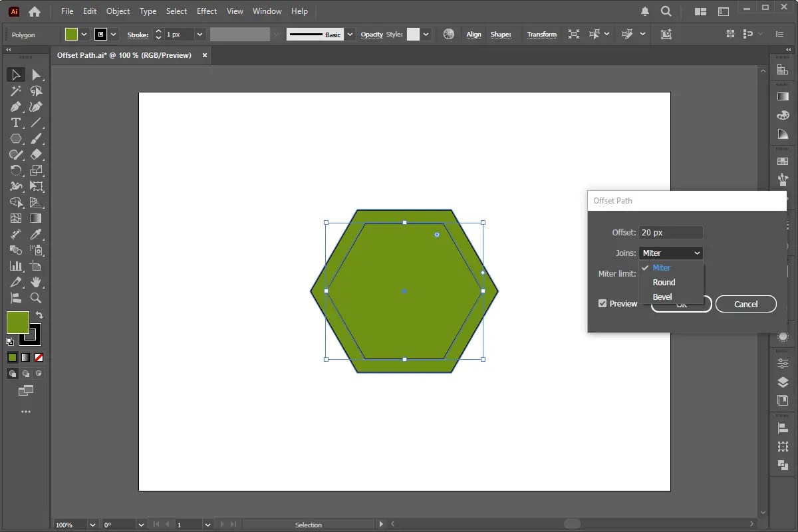798x532 pixels.
Task: Click the Align panel link
Action: point(474,35)
